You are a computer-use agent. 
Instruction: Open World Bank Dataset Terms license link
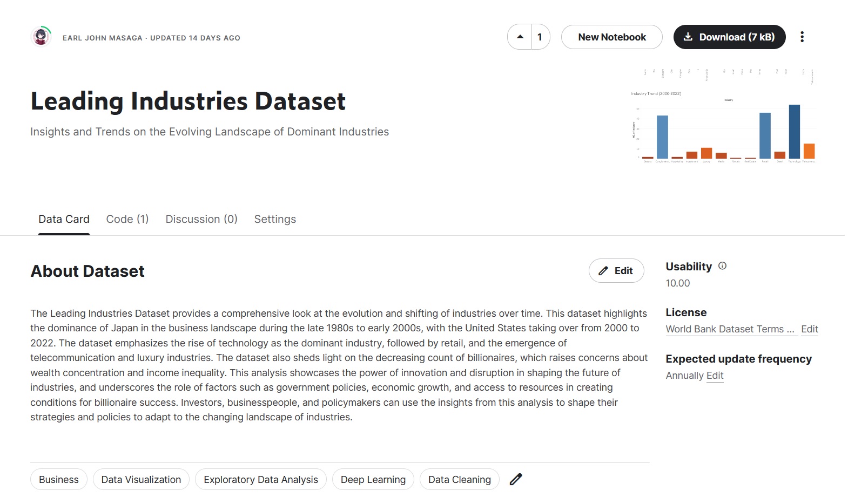click(x=729, y=329)
